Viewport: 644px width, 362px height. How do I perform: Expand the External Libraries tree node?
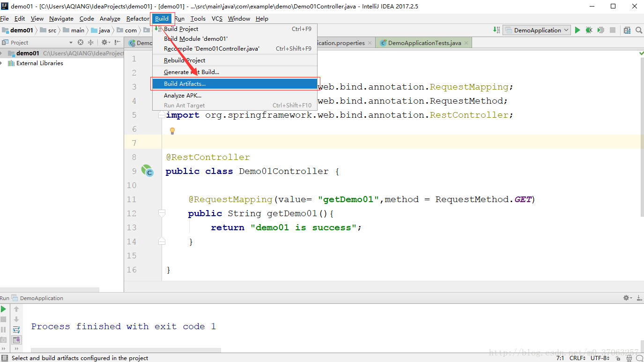(x=2, y=63)
